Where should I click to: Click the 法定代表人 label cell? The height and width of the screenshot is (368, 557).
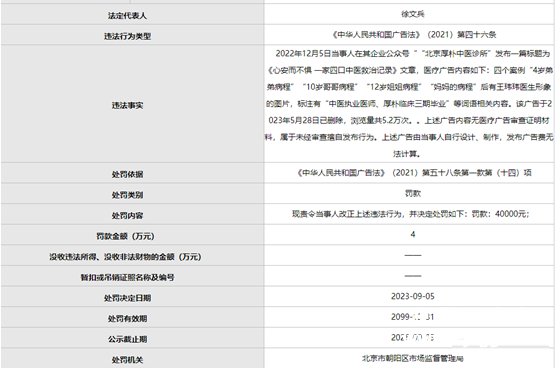coord(132,15)
